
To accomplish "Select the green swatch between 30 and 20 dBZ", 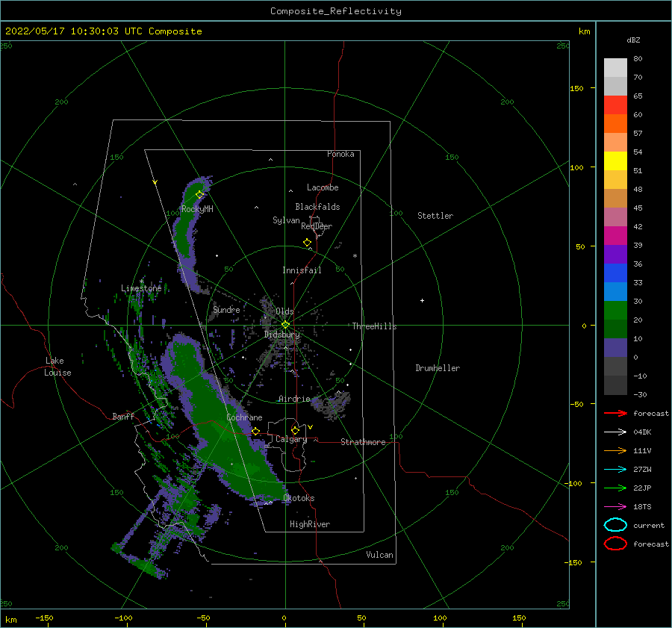I will pos(615,311).
